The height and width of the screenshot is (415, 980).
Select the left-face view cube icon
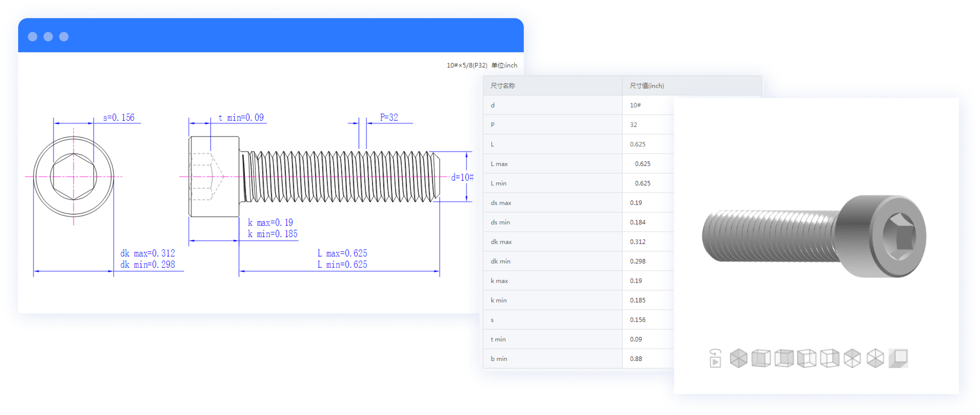click(806, 358)
